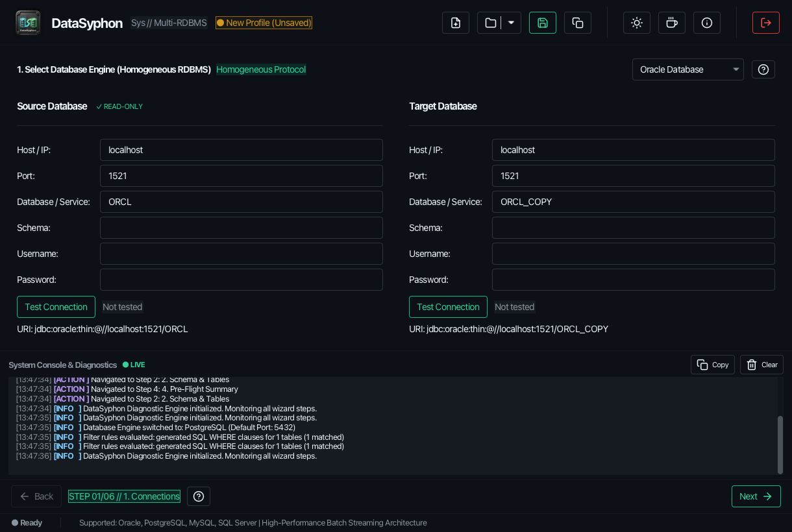
Task: Open a profile using the folder icon
Action: [x=490, y=23]
